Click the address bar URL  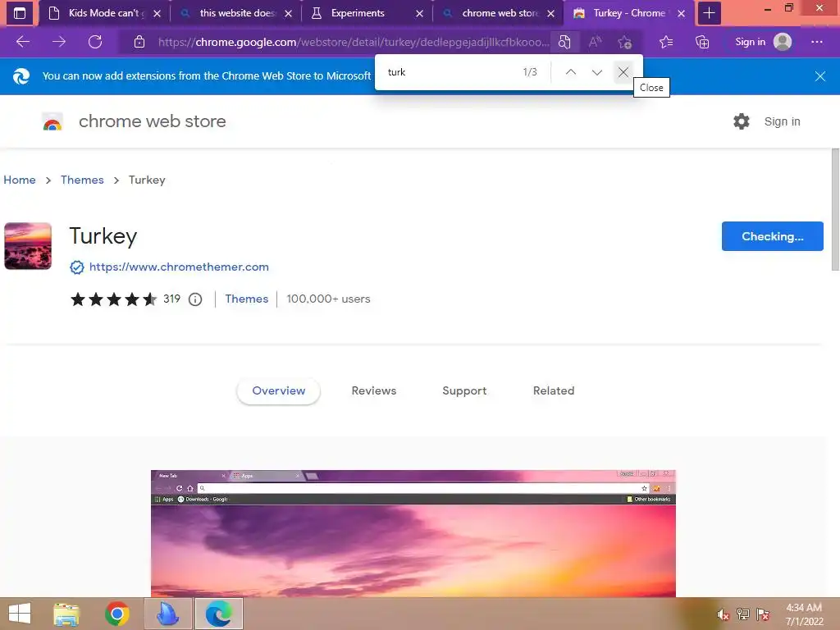[354, 42]
